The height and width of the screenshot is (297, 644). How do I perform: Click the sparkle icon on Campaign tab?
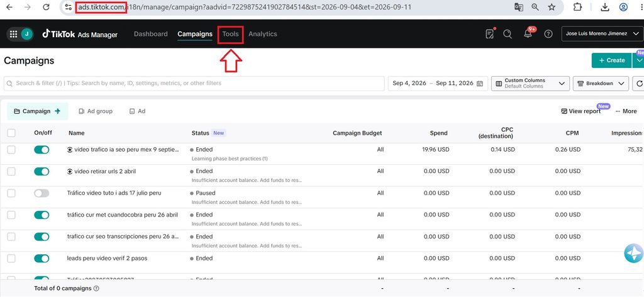point(57,111)
